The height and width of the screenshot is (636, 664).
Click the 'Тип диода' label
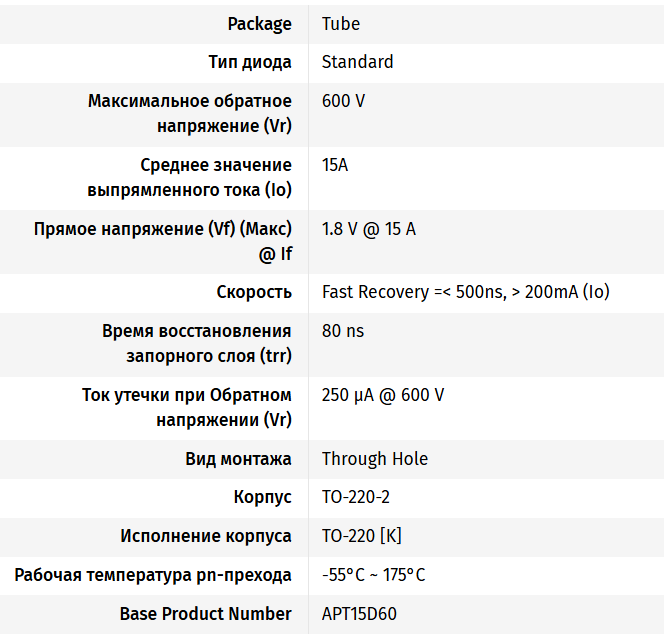tap(250, 62)
